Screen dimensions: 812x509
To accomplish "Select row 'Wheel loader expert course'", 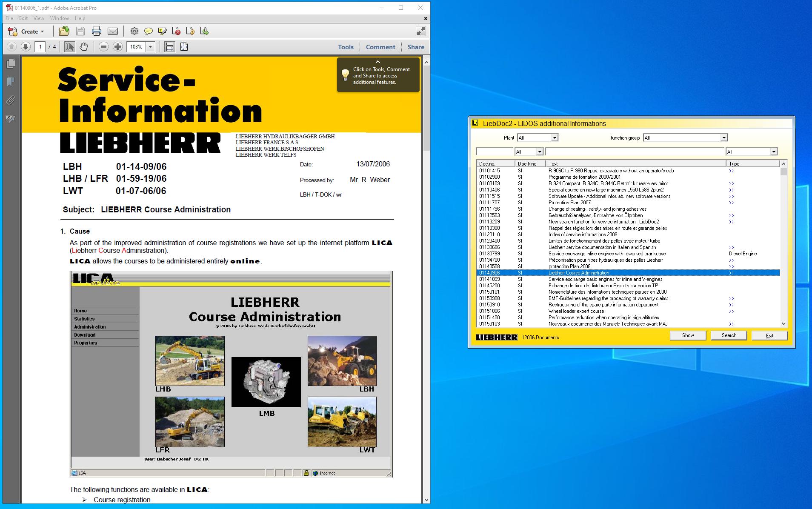I will 628,311.
